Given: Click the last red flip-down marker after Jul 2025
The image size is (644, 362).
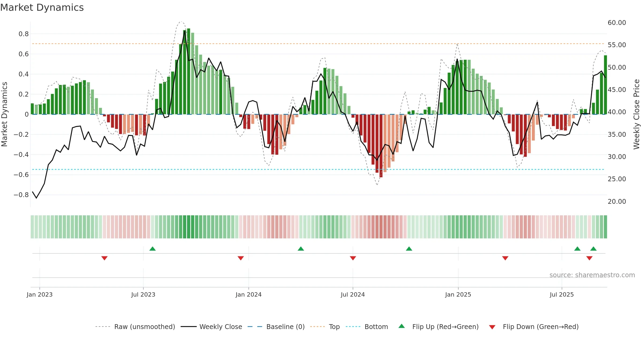Looking at the screenshot, I should tap(590, 258).
